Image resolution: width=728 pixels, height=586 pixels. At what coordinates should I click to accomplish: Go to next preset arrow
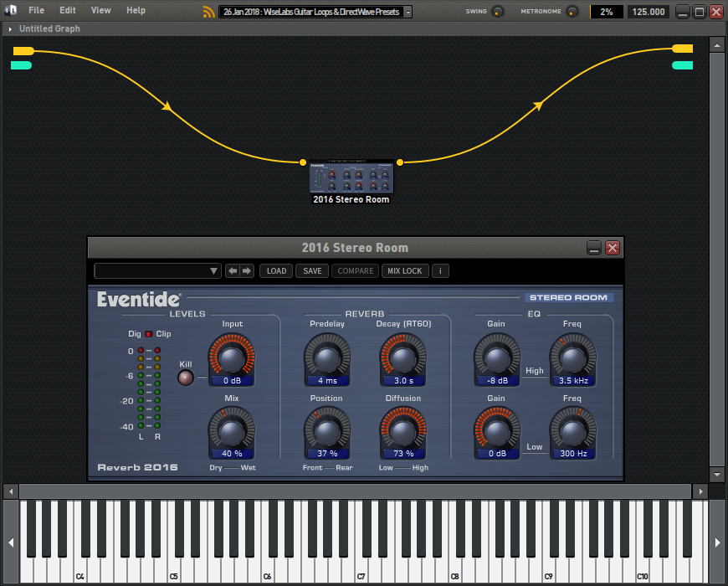(x=247, y=270)
